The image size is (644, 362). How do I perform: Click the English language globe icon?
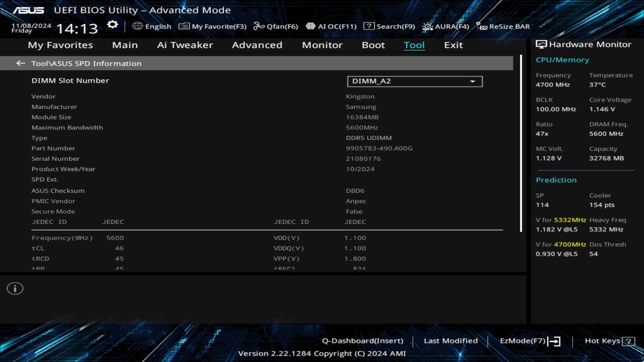click(137, 26)
